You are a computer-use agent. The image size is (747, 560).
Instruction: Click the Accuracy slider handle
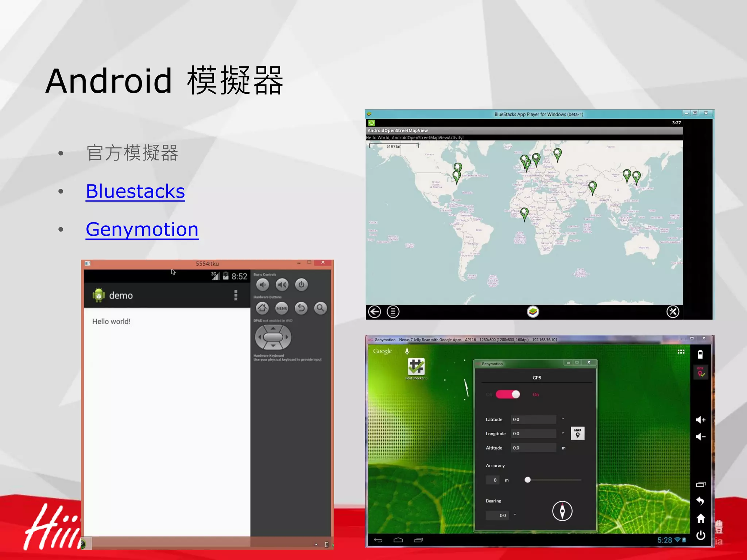(x=527, y=480)
